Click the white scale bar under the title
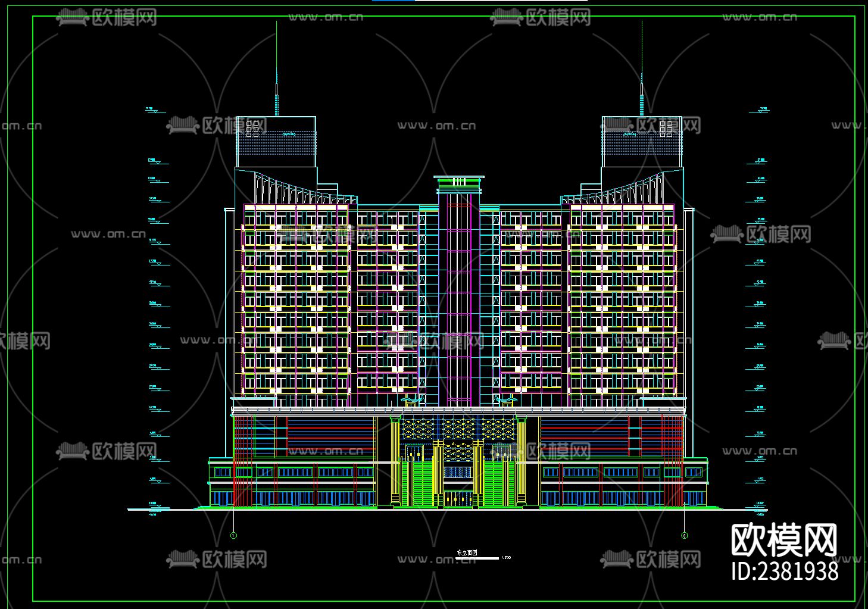This screenshot has height=609, width=868. pos(477,558)
